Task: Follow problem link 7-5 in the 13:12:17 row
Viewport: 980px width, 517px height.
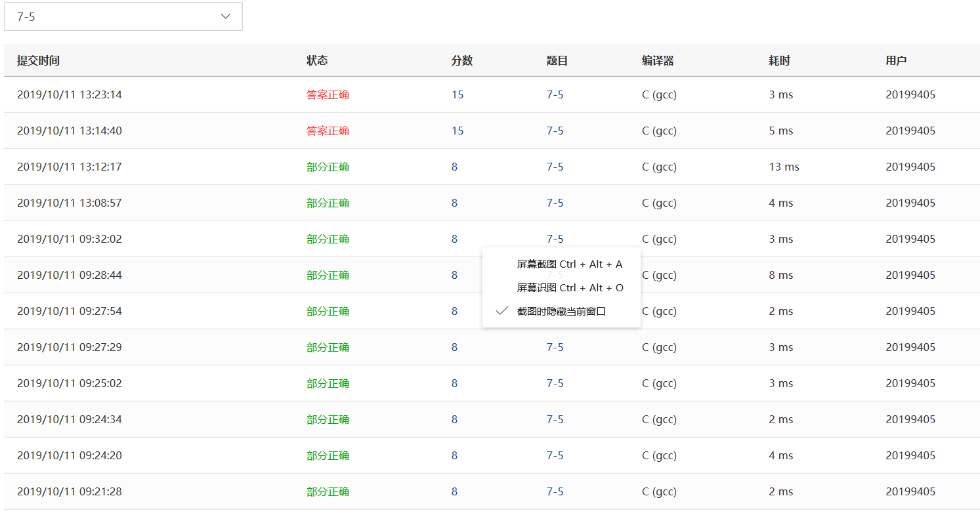Action: [x=555, y=167]
